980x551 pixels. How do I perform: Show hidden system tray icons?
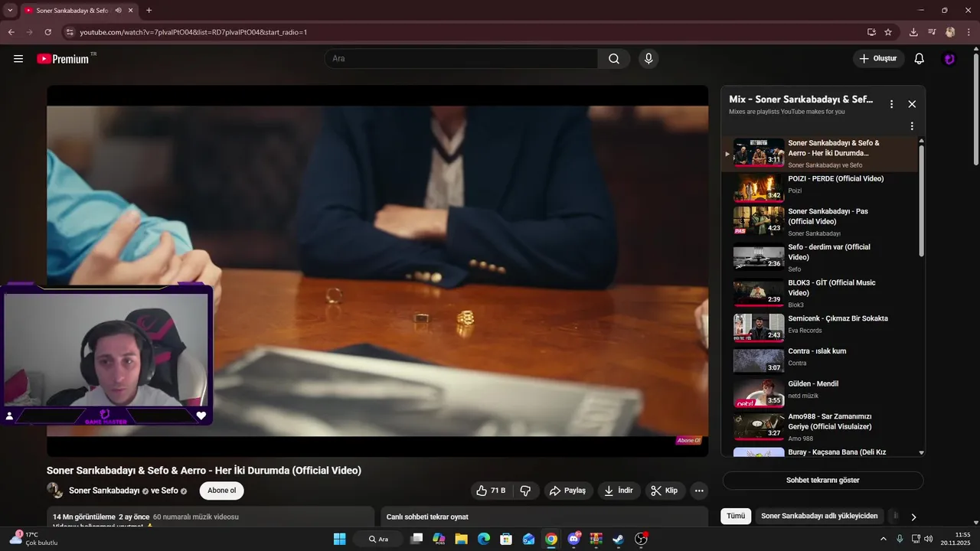click(884, 539)
